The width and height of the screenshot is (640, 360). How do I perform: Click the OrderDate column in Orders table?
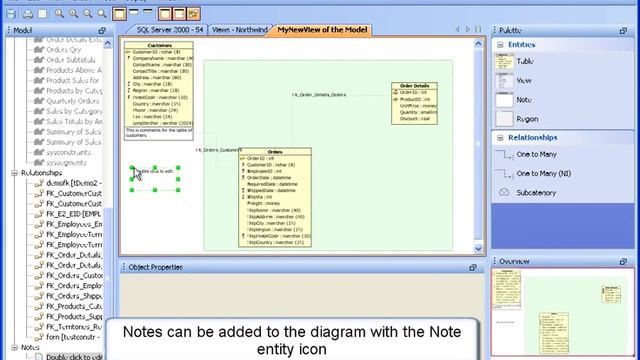tap(269, 178)
